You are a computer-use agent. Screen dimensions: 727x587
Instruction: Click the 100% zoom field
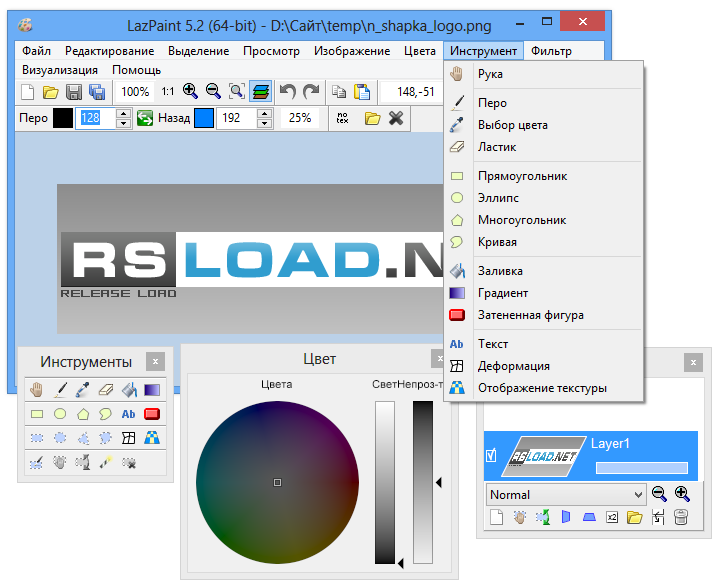[135, 91]
